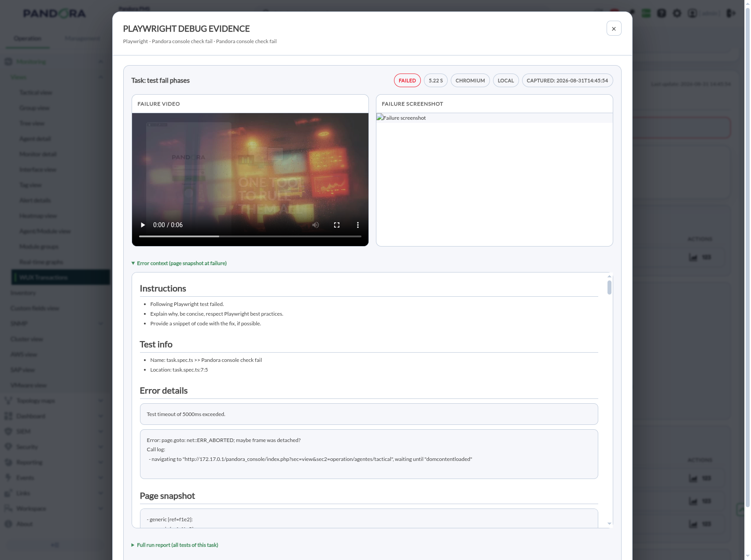Open the video's three-dot options menu
This screenshot has height=560, width=751.
pos(358,225)
